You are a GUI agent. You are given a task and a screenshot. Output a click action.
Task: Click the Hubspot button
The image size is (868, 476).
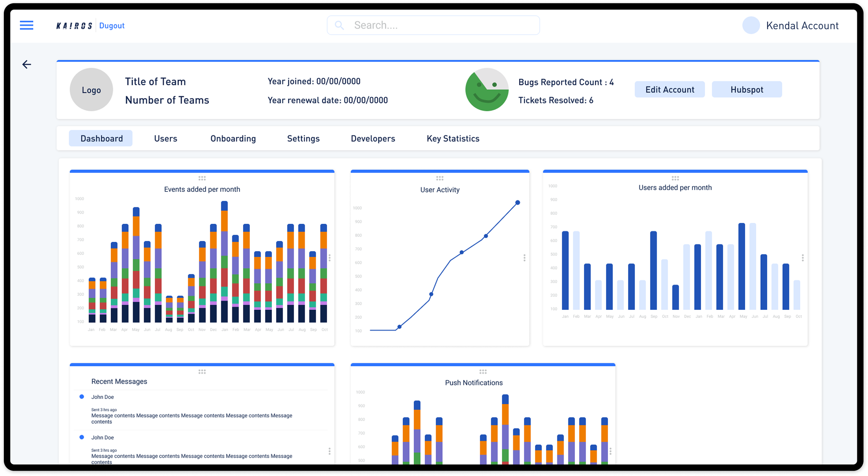pos(746,90)
